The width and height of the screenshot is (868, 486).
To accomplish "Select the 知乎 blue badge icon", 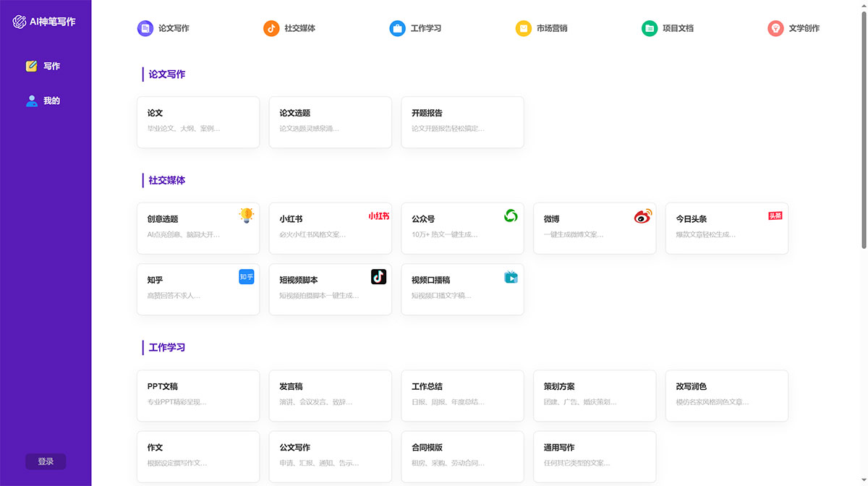I will tap(245, 276).
